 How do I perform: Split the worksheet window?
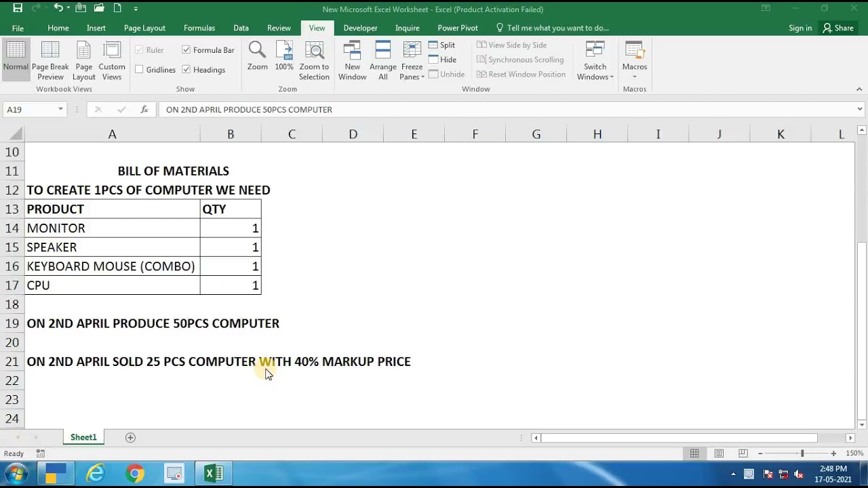[442, 45]
